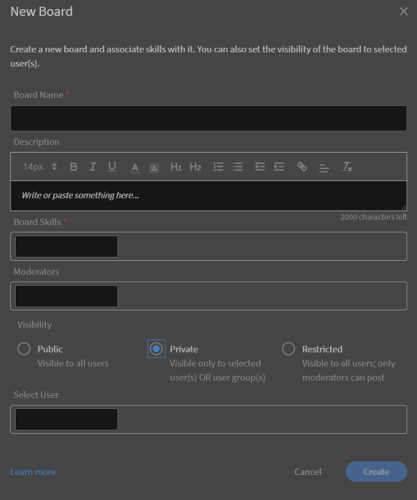This screenshot has width=417, height=500.
Task: Apply bold formatting in description toolbar
Action: [74, 167]
